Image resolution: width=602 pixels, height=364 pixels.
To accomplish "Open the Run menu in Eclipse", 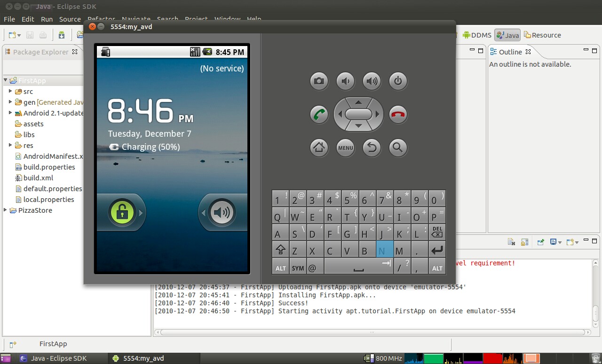I will pos(47,19).
